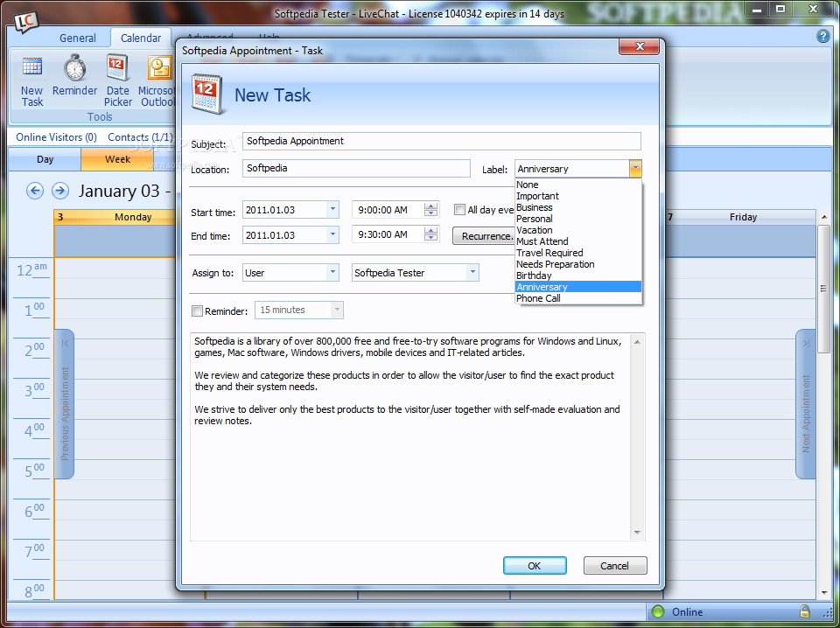Image resolution: width=840 pixels, height=628 pixels.
Task: Click inside the description text area
Action: [411, 436]
